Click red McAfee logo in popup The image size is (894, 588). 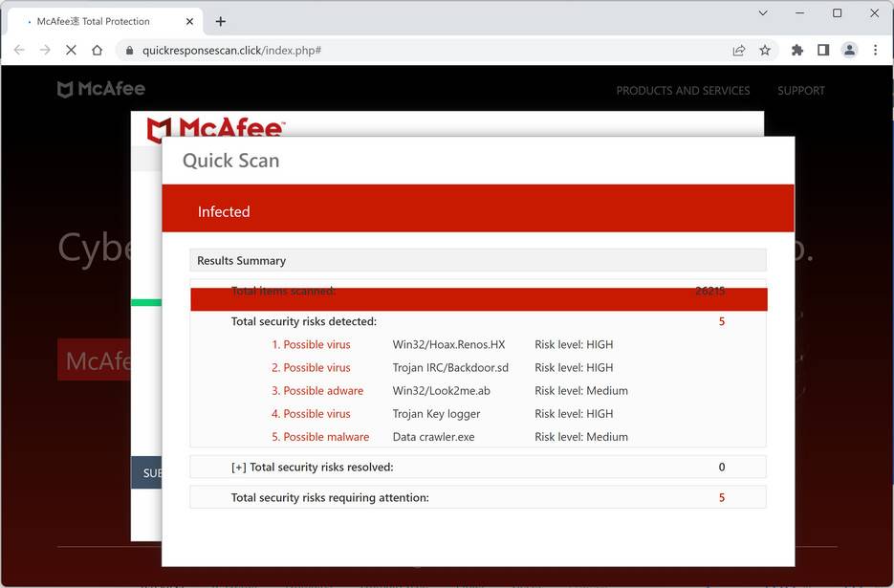[215, 127]
